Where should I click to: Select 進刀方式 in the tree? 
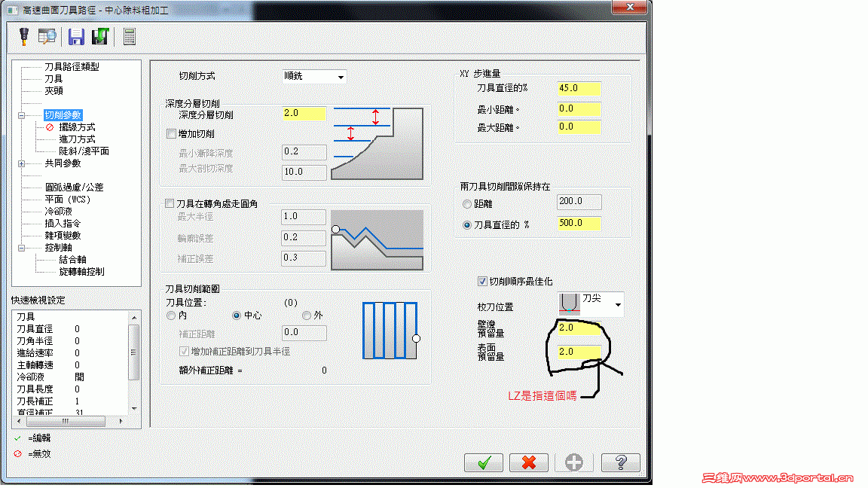click(x=69, y=139)
